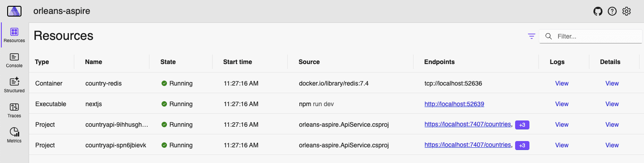This screenshot has height=163, width=644.
Task: Click running status icon for countryapi-9ihhusgh
Action: click(x=164, y=124)
